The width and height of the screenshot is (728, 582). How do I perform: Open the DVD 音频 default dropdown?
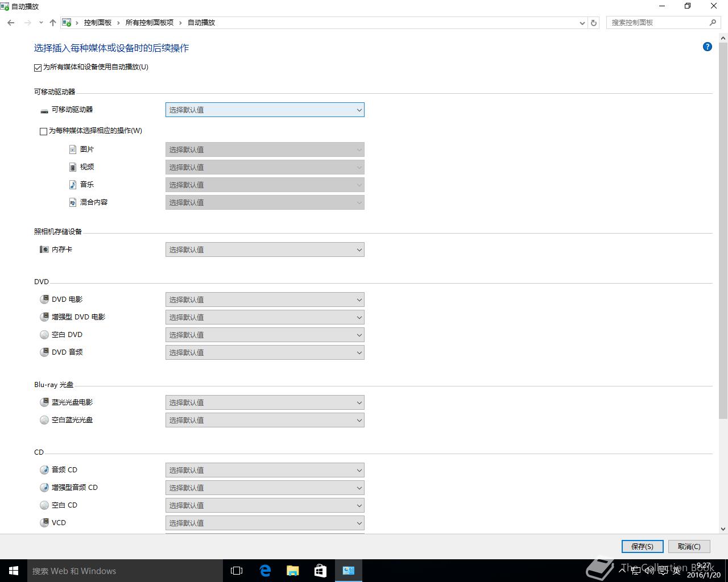coord(265,352)
